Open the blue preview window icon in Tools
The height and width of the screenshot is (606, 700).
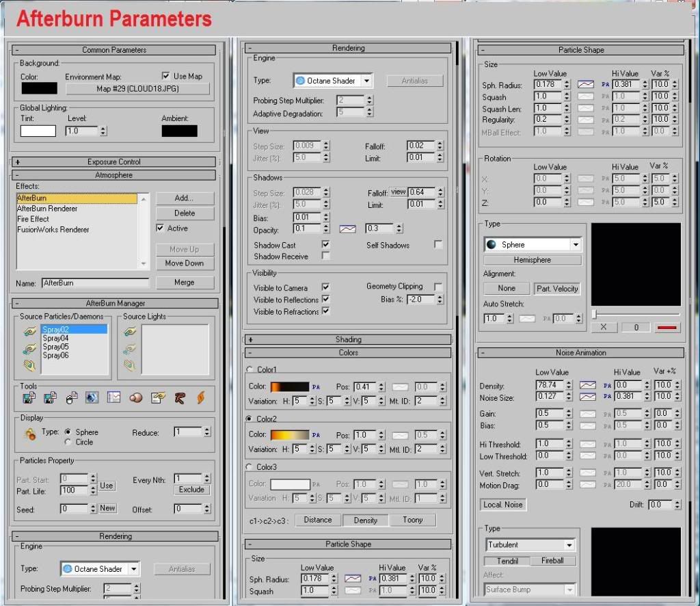click(x=92, y=397)
